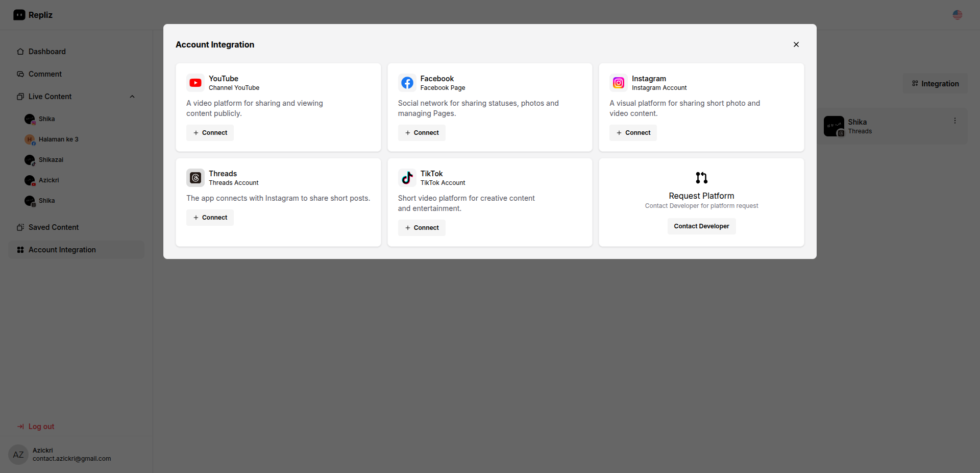Viewport: 980px width, 473px height.
Task: Connect a Threads Account
Action: point(210,218)
